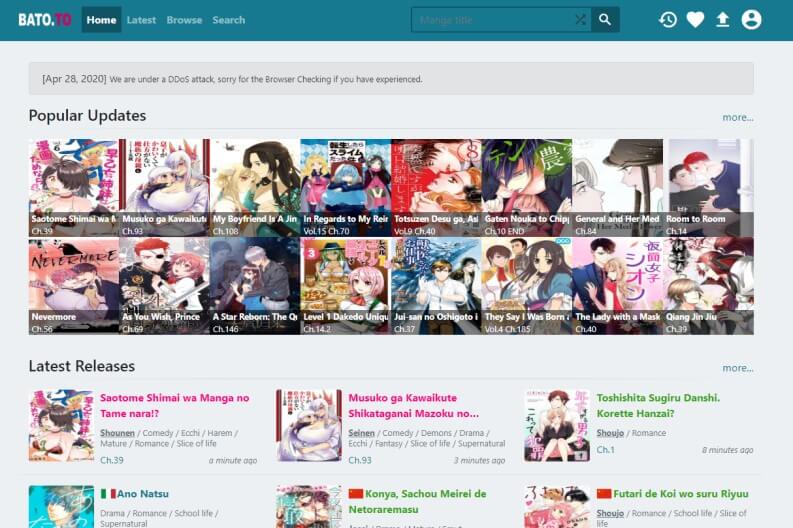Open The Lady with a Mask tile
Viewport: 793px width, 528px height.
coord(618,286)
